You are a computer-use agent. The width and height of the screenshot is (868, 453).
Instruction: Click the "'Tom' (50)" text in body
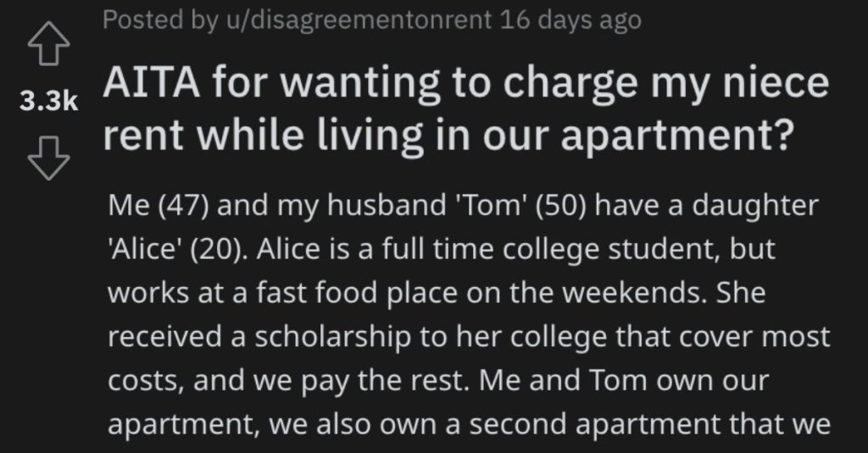(x=520, y=206)
